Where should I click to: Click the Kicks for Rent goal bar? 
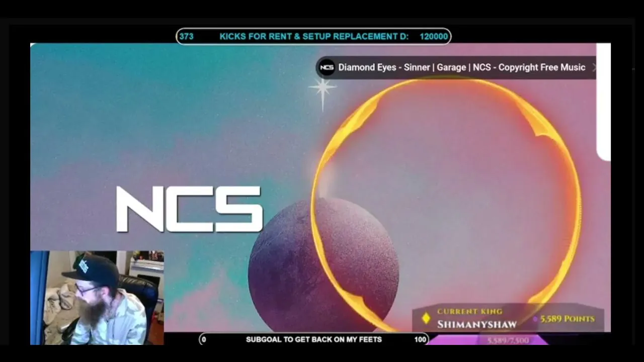(313, 36)
